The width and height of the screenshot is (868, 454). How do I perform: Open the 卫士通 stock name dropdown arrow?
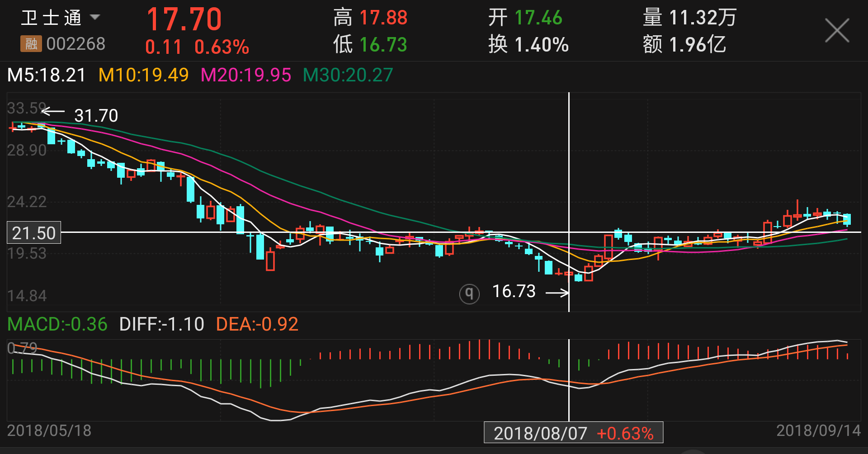click(x=95, y=18)
